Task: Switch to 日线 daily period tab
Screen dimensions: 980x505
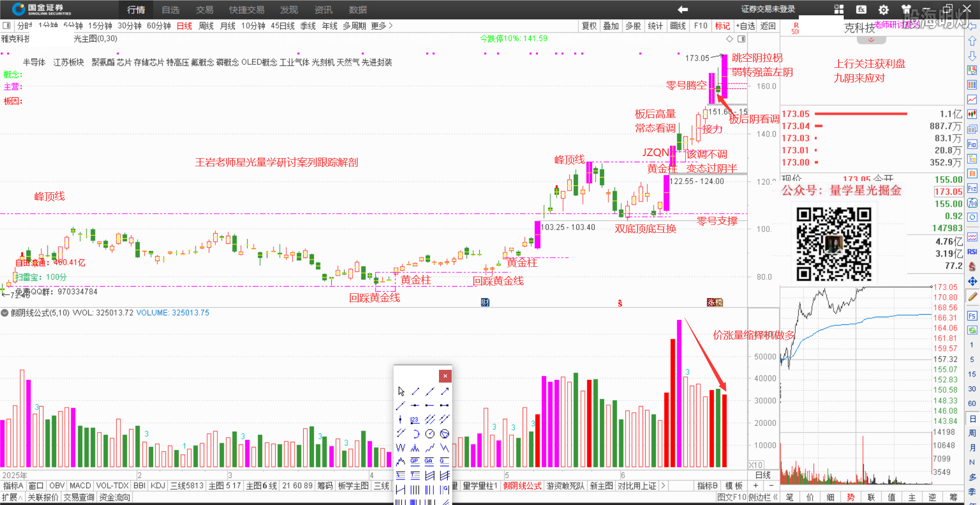Action: click(184, 26)
